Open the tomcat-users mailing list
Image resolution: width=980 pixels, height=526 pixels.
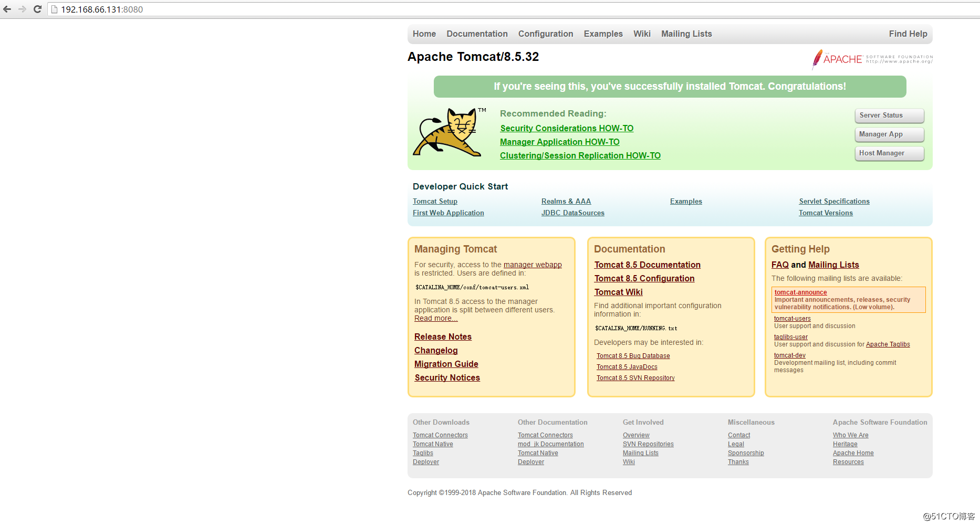[x=793, y=319]
